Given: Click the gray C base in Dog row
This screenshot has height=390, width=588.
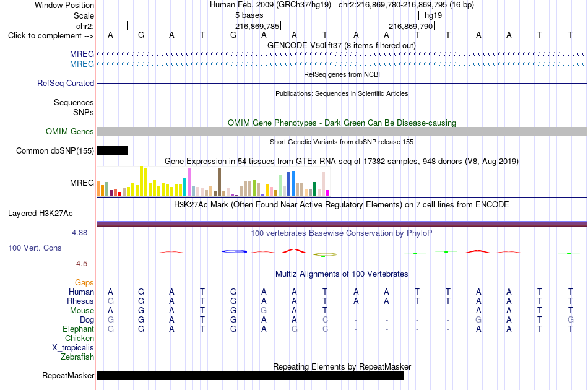Looking at the screenshot, I should point(325,320).
